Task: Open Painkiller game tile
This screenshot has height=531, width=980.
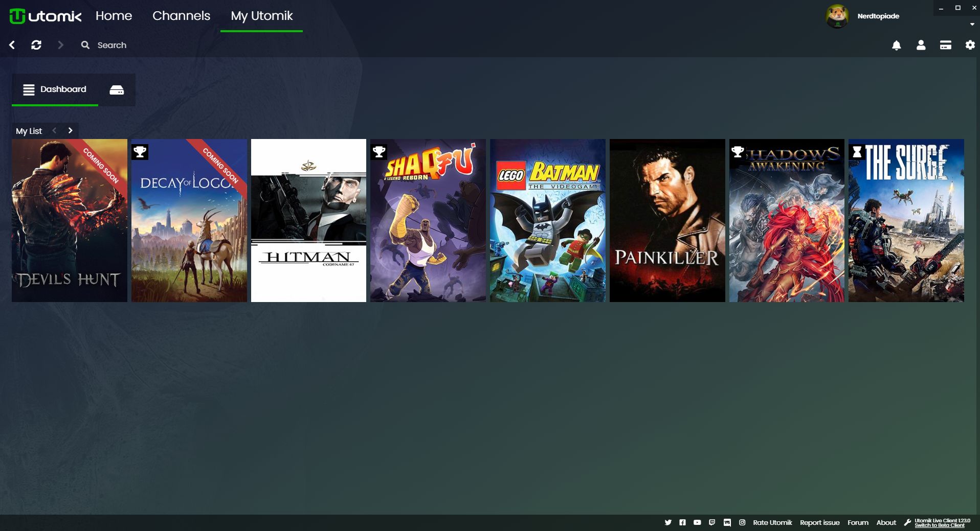Action: 667,220
